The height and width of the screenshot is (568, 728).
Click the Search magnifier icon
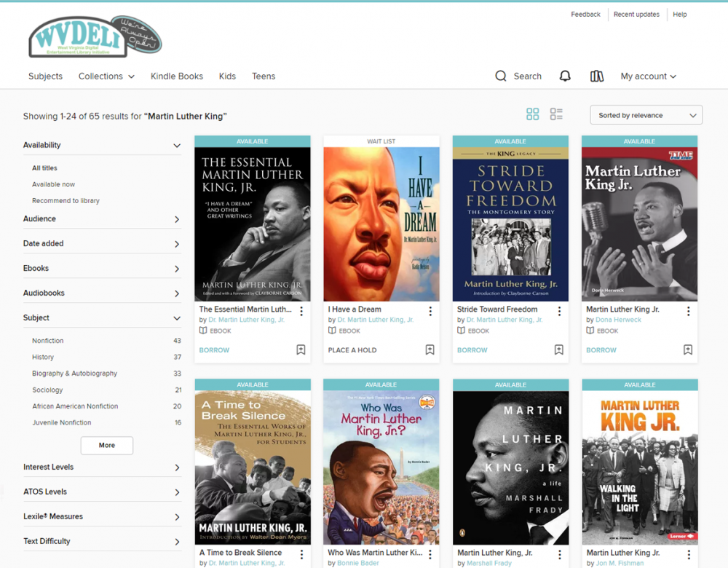pos(501,76)
